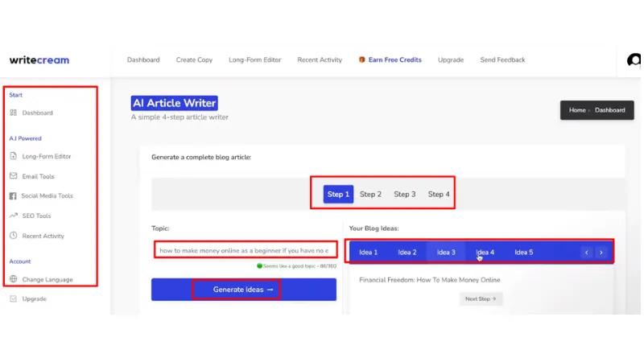Viewport: 644px width, 358px height.
Task: Show previous blog ideas with left arrow
Action: pyautogui.click(x=587, y=253)
